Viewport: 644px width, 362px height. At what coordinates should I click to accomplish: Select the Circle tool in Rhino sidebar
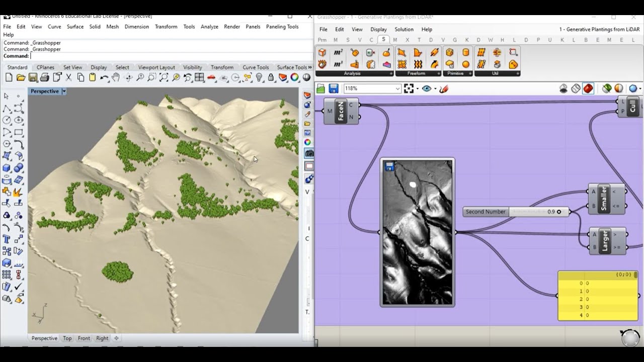coord(7,120)
